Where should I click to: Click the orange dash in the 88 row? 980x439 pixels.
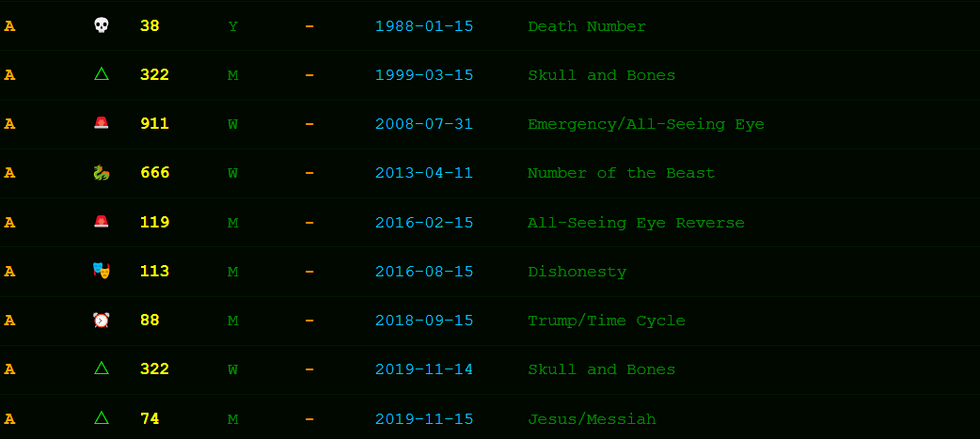coord(309,321)
